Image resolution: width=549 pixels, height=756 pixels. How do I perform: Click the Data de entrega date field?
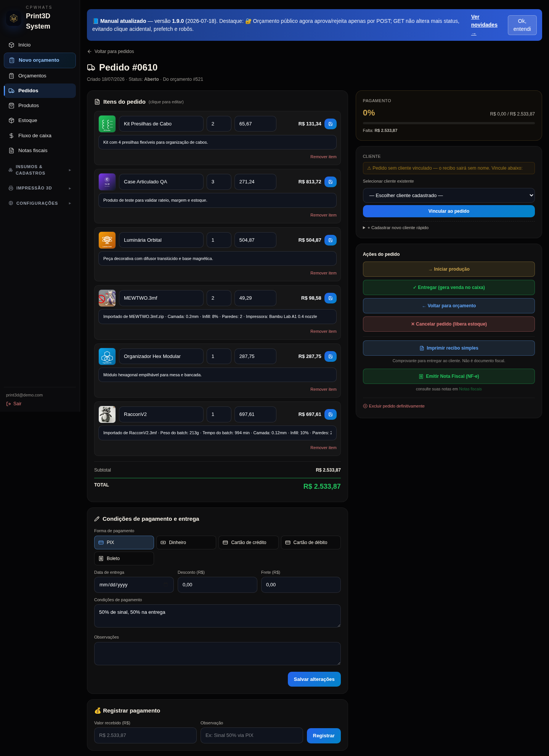[x=134, y=585]
